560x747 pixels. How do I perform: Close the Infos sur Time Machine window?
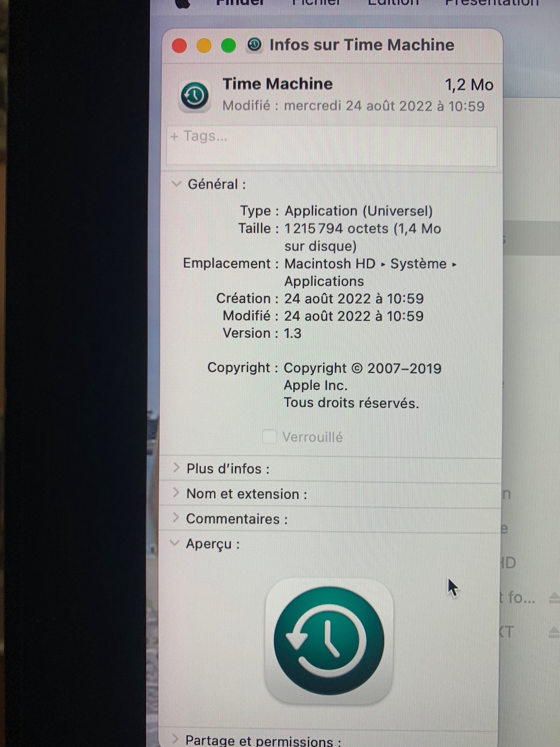pos(179,46)
